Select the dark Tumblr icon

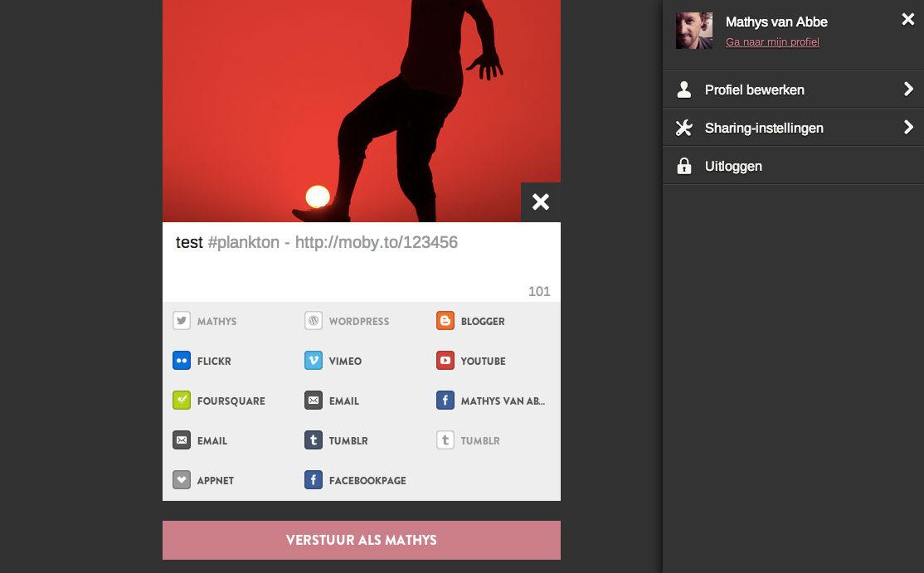click(x=314, y=440)
